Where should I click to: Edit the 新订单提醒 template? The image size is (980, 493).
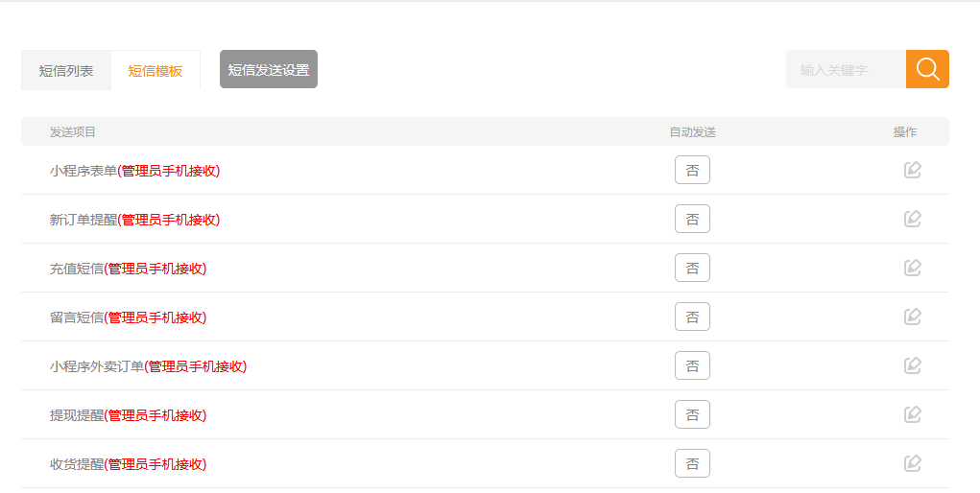[913, 219]
